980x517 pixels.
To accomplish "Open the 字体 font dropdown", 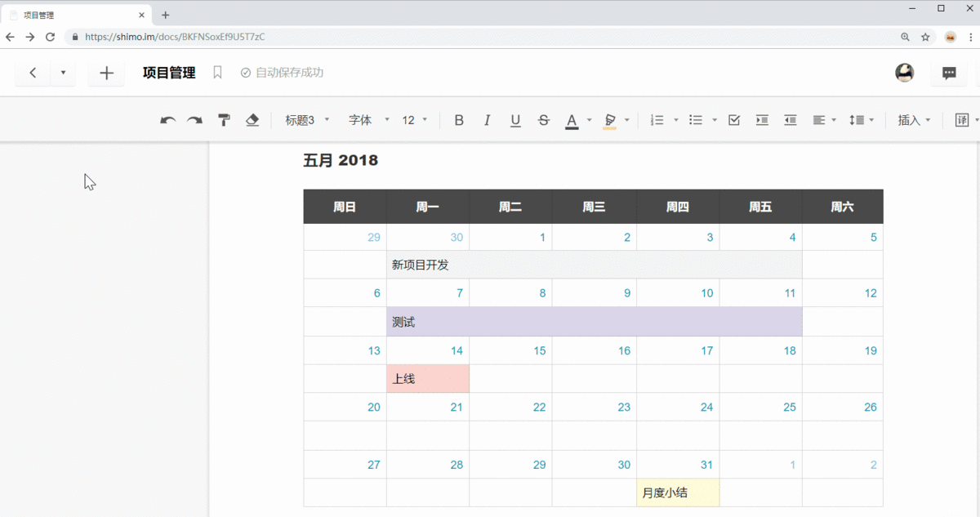I will 369,120.
